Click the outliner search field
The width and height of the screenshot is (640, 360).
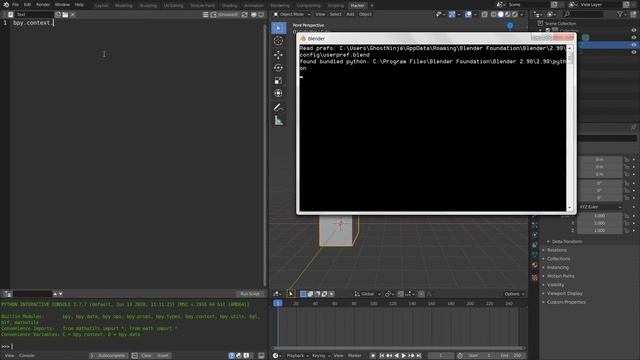pyautogui.click(x=582, y=15)
